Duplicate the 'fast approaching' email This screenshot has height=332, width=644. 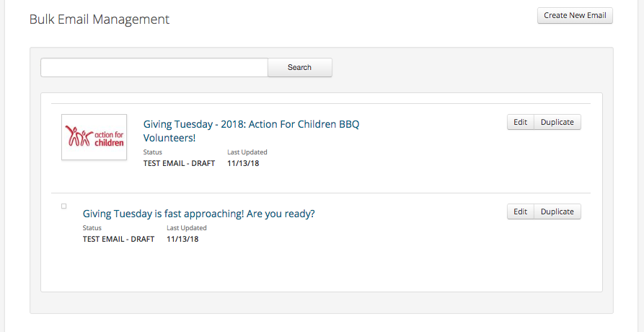click(x=557, y=211)
